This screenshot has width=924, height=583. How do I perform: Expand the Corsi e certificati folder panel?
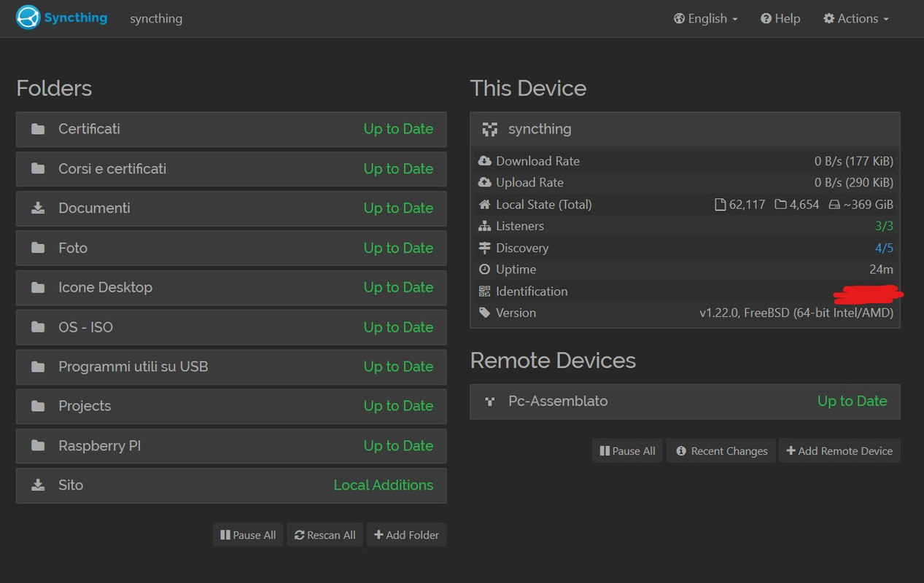pos(231,169)
